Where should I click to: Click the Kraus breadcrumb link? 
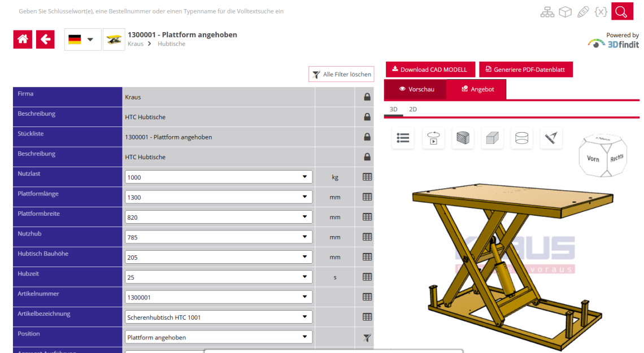[x=136, y=44]
